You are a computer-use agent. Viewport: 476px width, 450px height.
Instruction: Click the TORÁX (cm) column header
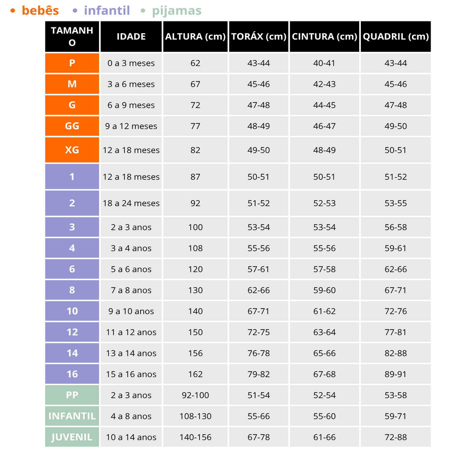(259, 37)
